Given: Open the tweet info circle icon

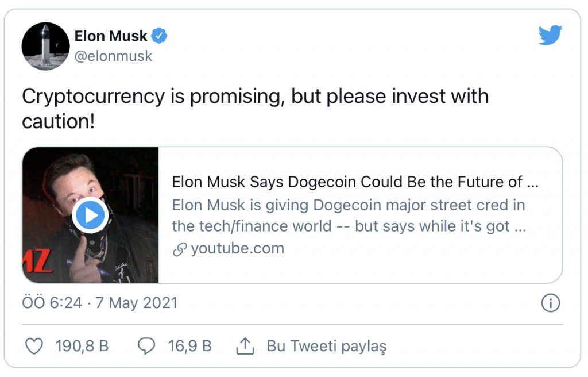Looking at the screenshot, I should [550, 303].
